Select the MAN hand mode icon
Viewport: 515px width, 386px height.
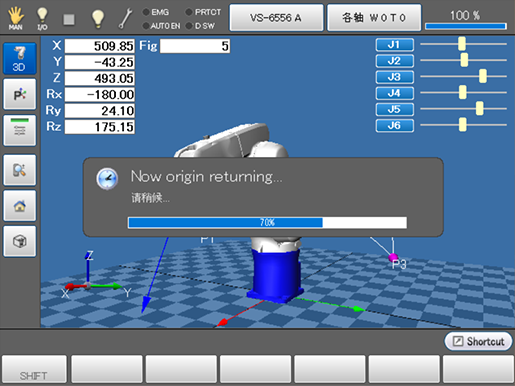point(16,18)
